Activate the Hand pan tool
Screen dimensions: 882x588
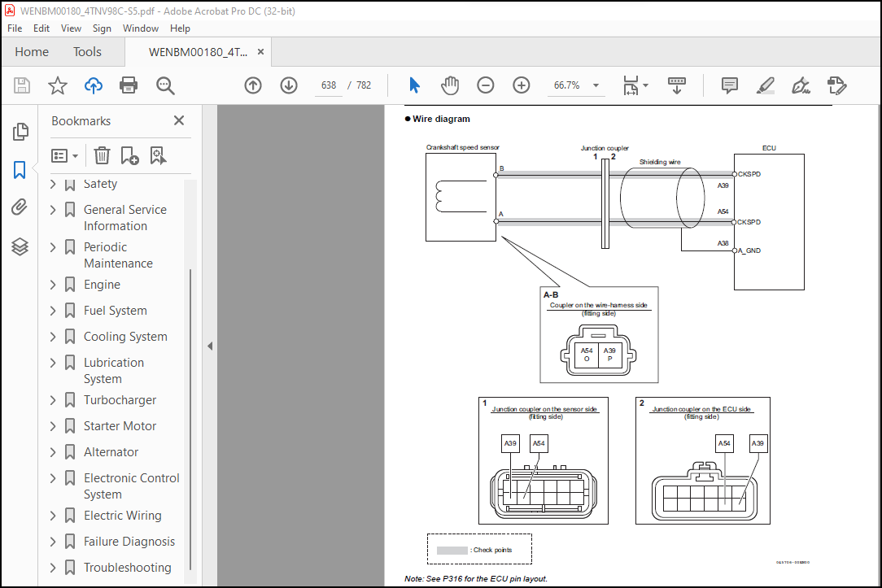coord(450,85)
